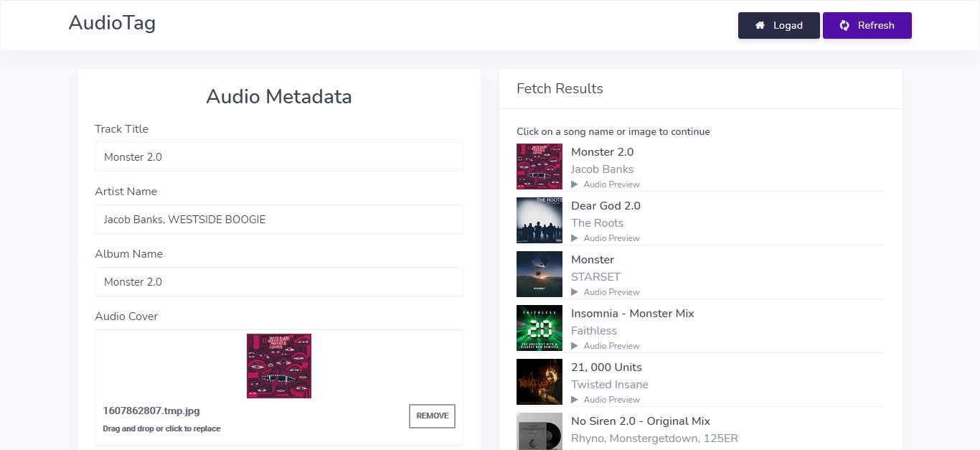Play audio preview for 21, 000 Units
This screenshot has width=980, height=450.
tap(575, 400)
